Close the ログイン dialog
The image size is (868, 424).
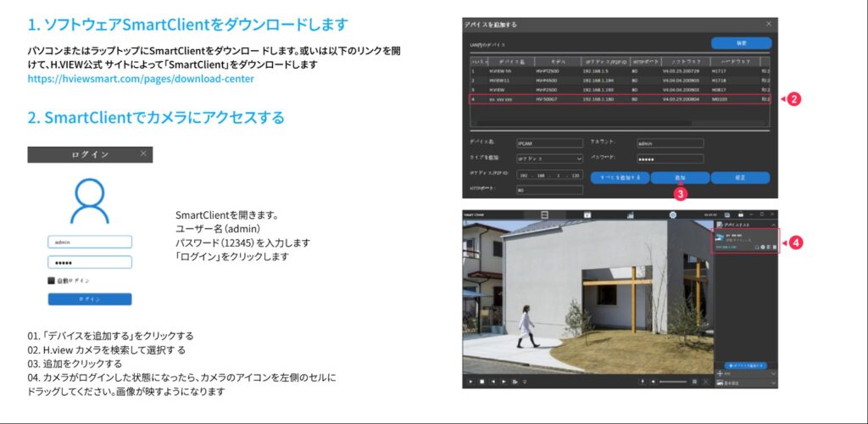tap(143, 154)
